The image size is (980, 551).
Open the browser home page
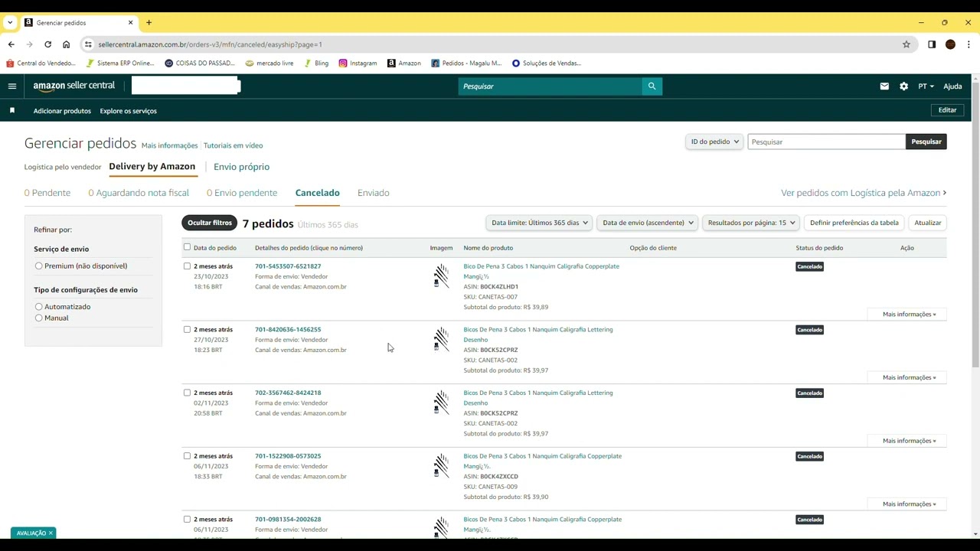click(x=66, y=44)
